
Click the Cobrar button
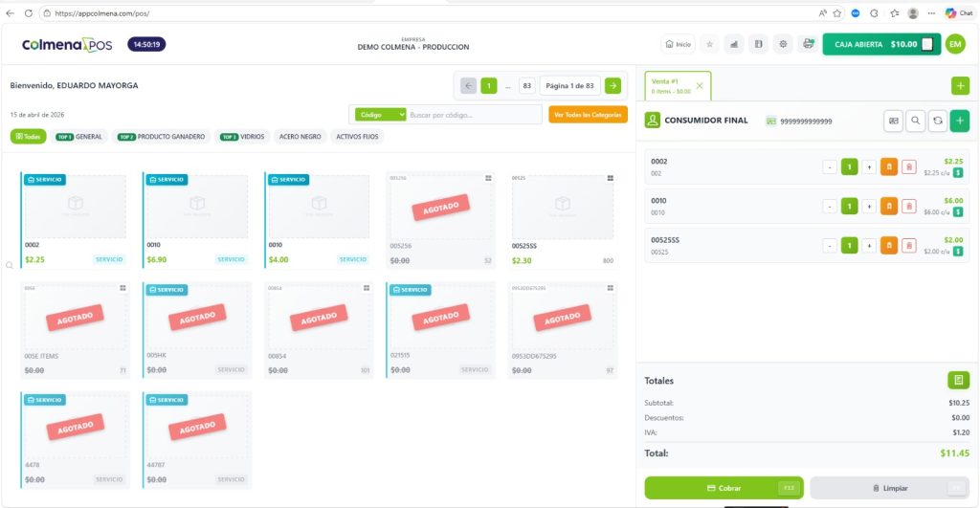pyautogui.click(x=724, y=488)
